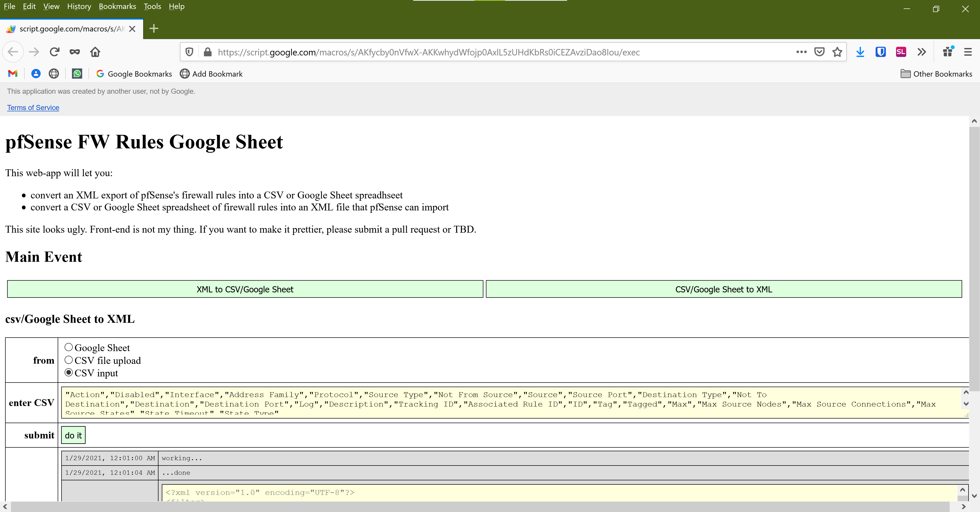Open the blue contacts bookmark icon
This screenshot has height=512, width=980.
pos(36,74)
